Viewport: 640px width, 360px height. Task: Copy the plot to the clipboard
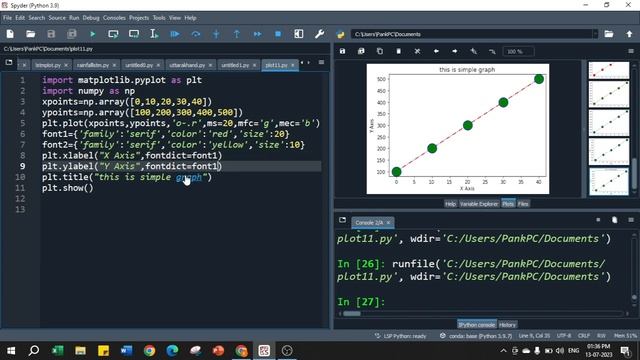tap(380, 51)
